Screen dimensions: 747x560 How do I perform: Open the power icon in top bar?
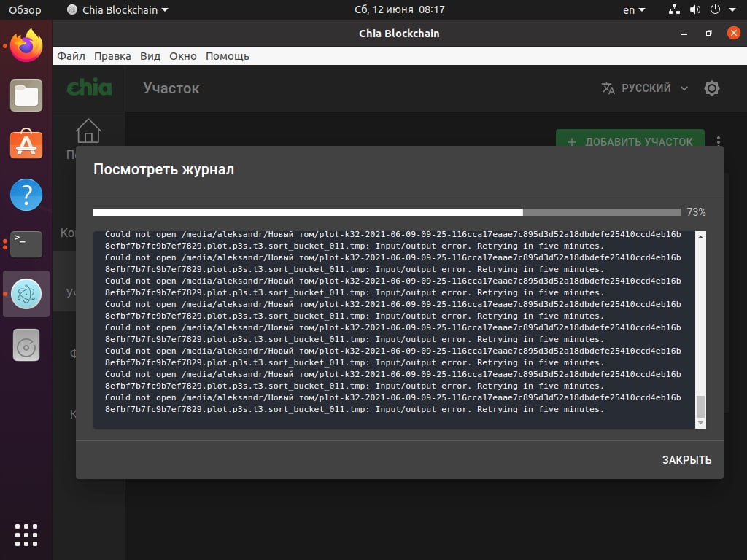pos(715,9)
